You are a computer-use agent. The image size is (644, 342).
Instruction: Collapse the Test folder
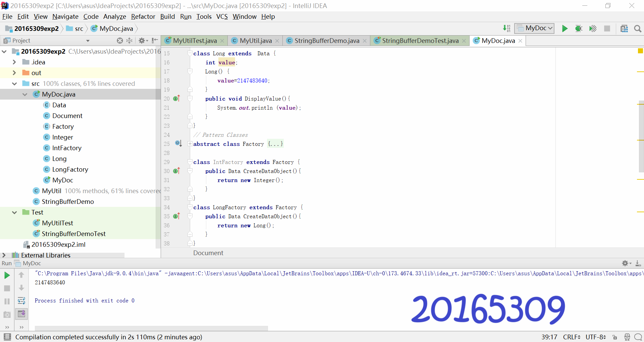tap(14, 212)
